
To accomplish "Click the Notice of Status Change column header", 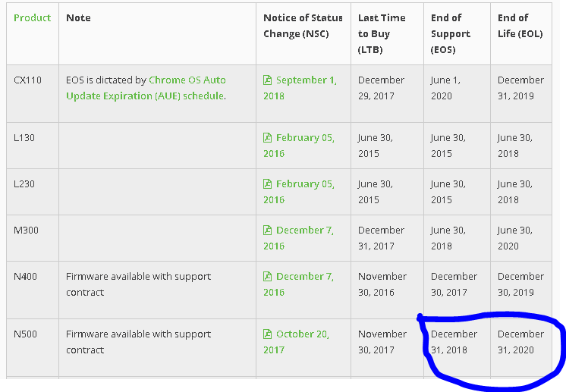I will 303,26.
